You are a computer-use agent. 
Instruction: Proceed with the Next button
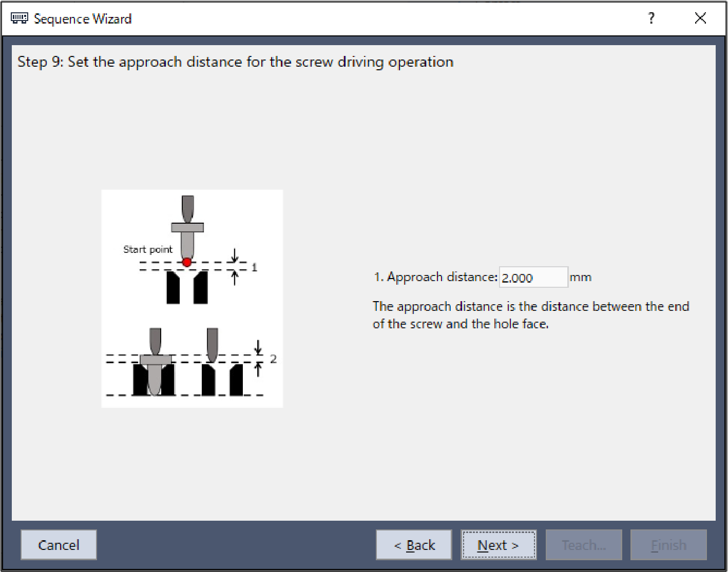click(x=499, y=545)
